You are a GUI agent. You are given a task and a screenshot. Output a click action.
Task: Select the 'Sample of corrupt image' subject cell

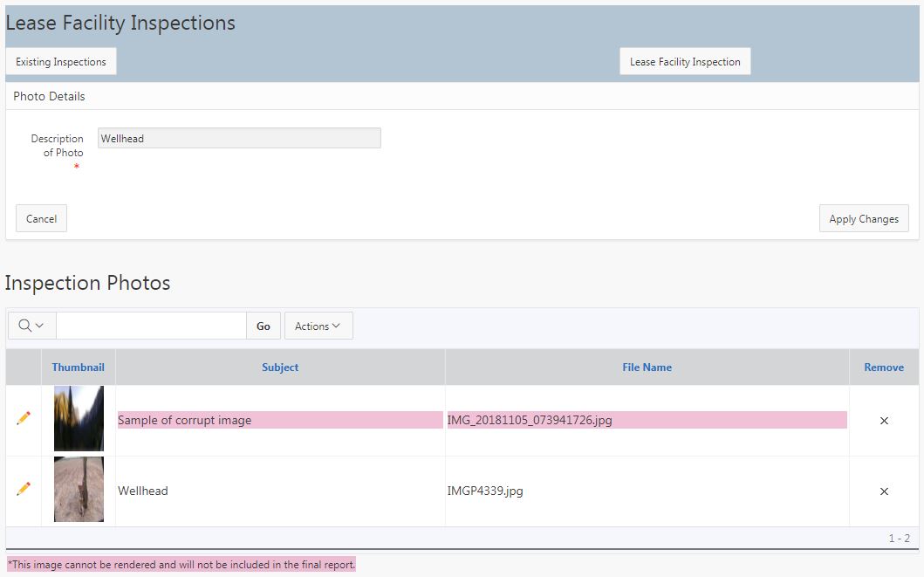(x=280, y=420)
